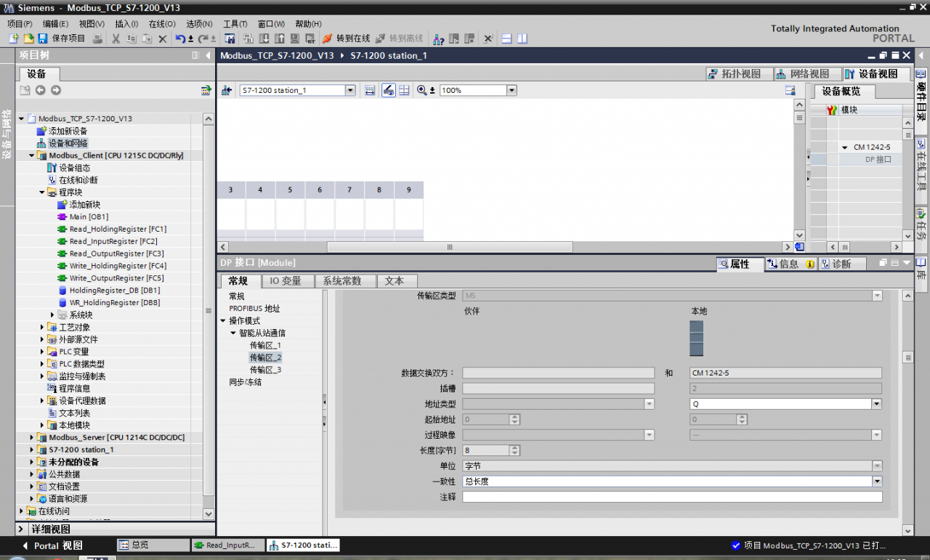Click the 保存项目 save button

click(62, 38)
